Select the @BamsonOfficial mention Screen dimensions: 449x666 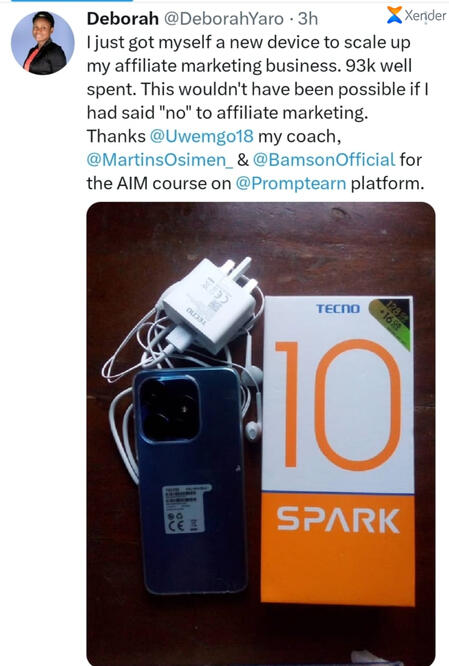coord(324,160)
